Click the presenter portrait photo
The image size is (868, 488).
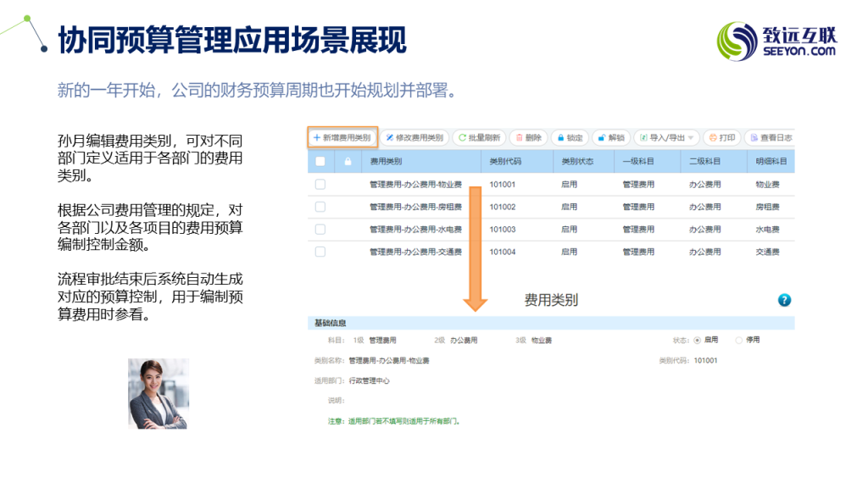tap(159, 393)
